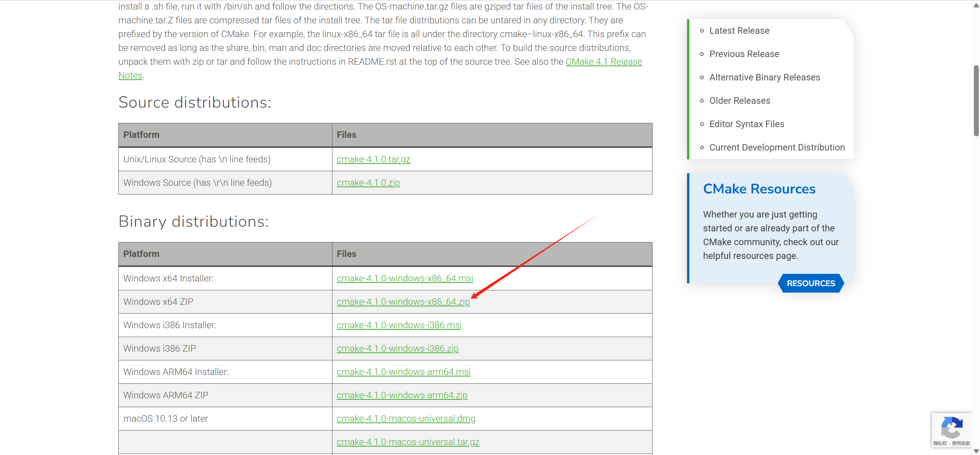Click the scrollbar down arrow
The width and height of the screenshot is (980, 455).
click(x=976, y=451)
